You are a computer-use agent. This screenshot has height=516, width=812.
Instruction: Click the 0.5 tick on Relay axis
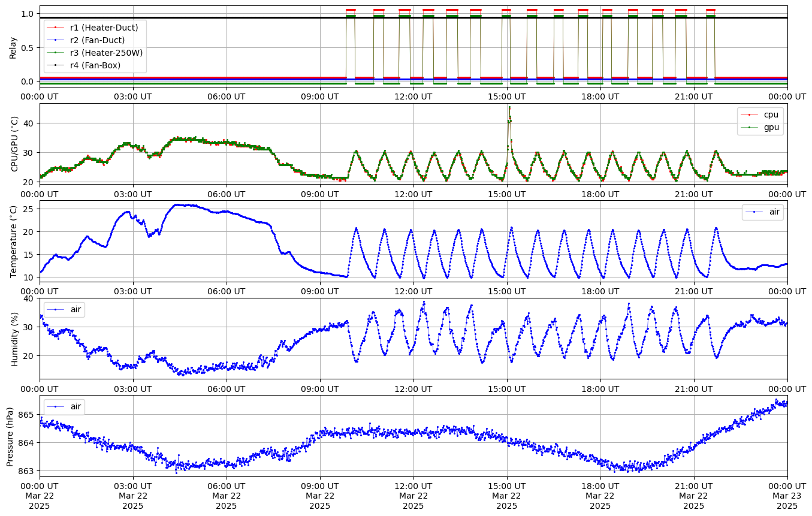29,47
